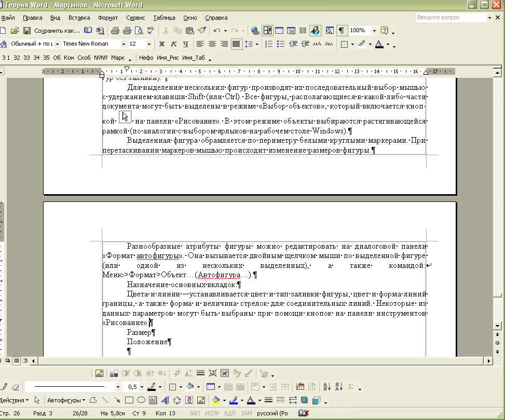Insert WordArt object
The width and height of the screenshot is (505, 420).
[165, 400]
